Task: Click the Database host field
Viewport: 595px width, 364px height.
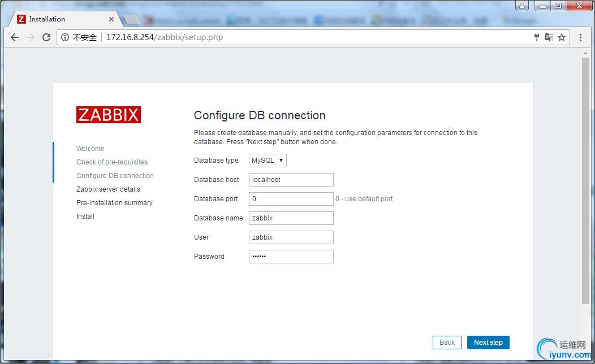Action: [291, 180]
